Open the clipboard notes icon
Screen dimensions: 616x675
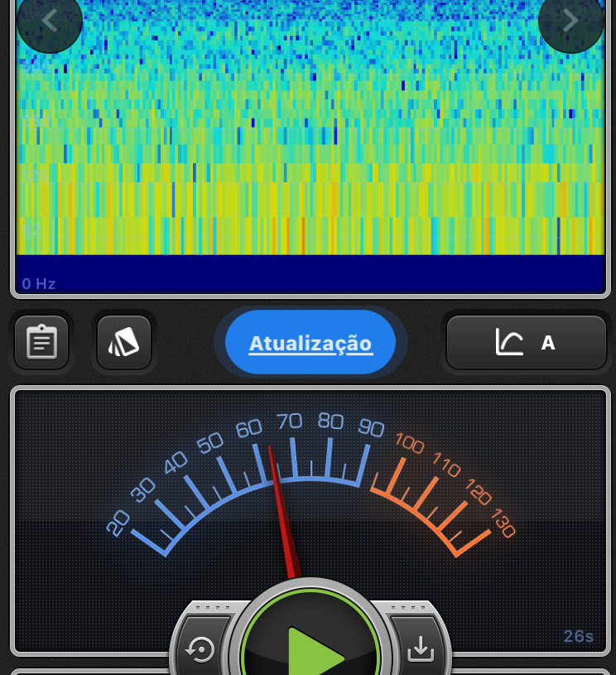click(x=41, y=342)
